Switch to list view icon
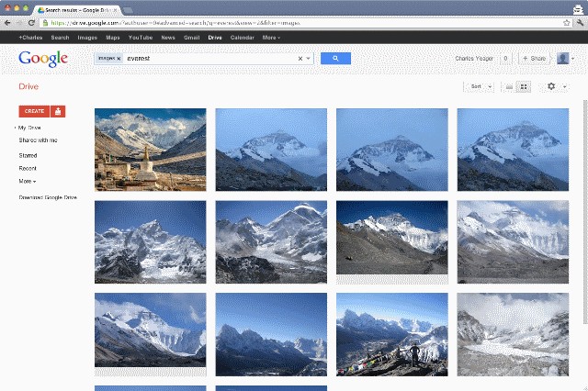Screen dimensions: 588x391 point(509,87)
